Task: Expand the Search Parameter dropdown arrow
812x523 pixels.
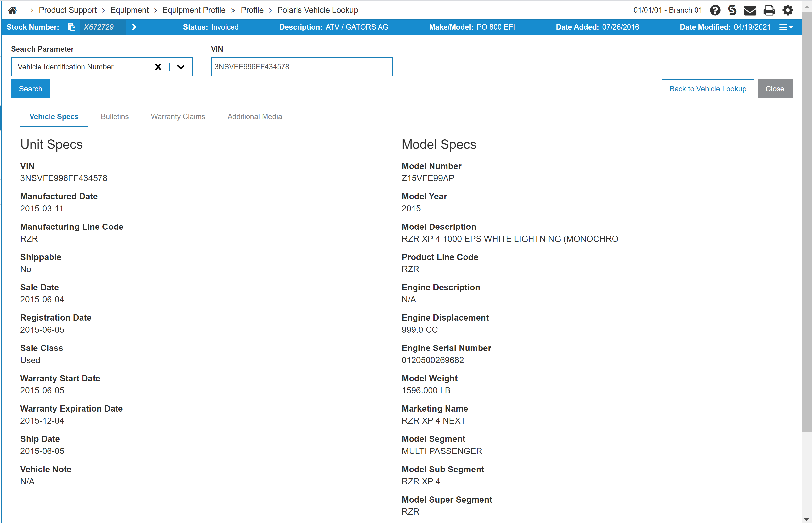Action: click(x=181, y=67)
